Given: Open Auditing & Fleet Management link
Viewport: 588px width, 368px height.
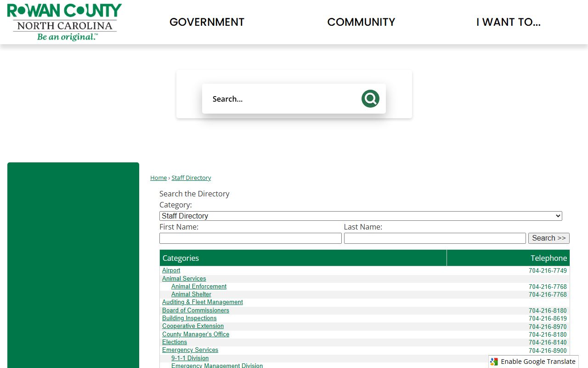Looking at the screenshot, I should pos(203,302).
